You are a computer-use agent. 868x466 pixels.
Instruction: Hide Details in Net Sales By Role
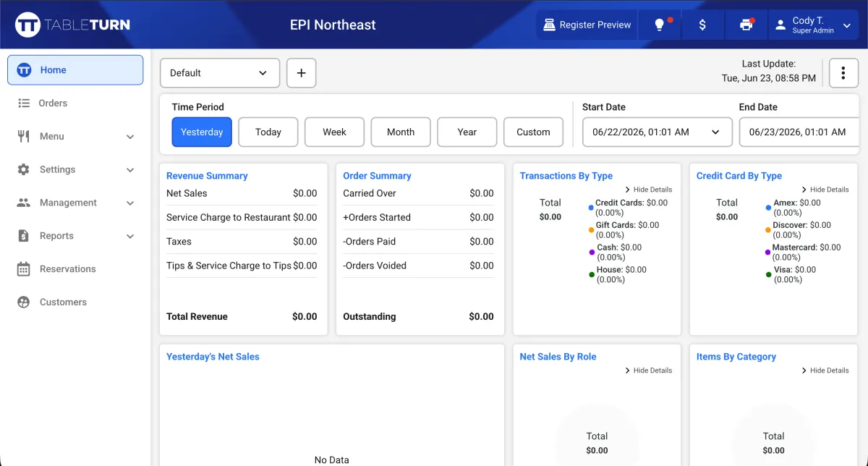tap(648, 370)
